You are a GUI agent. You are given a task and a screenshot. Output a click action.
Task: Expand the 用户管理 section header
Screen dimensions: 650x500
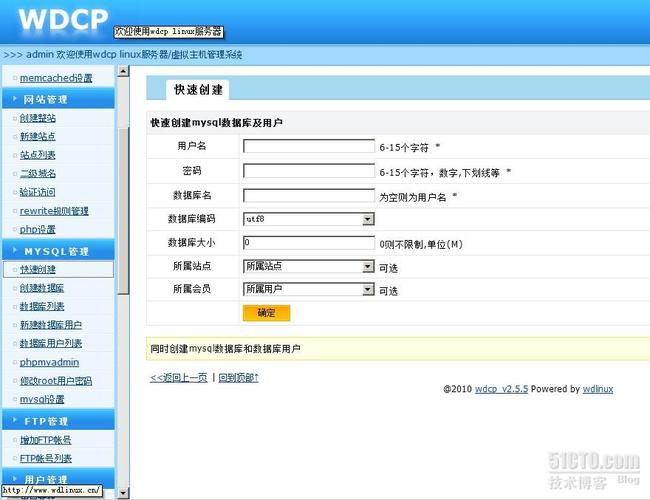58,479
